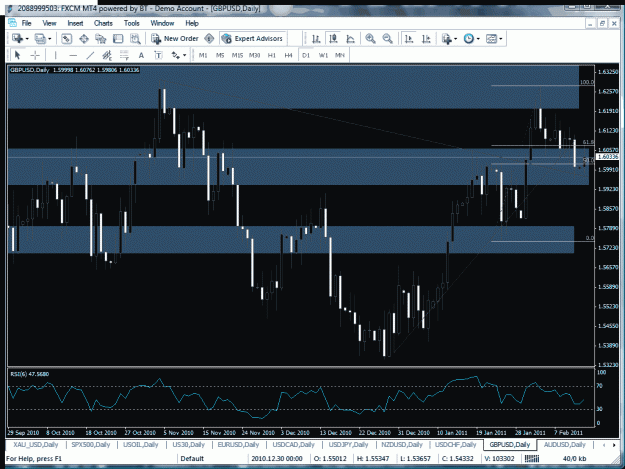The width and height of the screenshot is (625, 469).
Task: Select the Crosshair tool
Action: [x=35, y=55]
